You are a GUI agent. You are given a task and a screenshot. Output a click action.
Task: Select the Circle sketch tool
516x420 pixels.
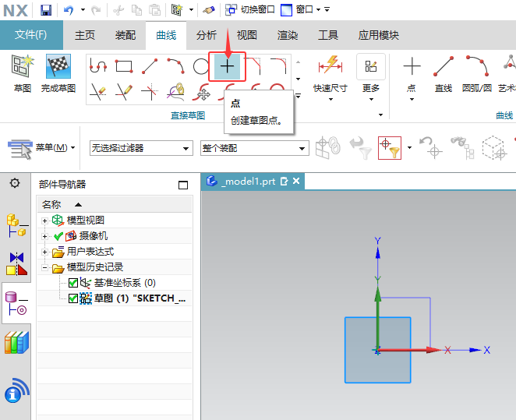pos(201,67)
